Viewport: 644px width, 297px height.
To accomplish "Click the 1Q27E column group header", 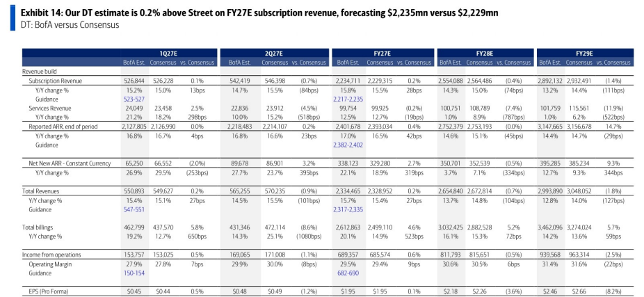I will tap(169, 54).
